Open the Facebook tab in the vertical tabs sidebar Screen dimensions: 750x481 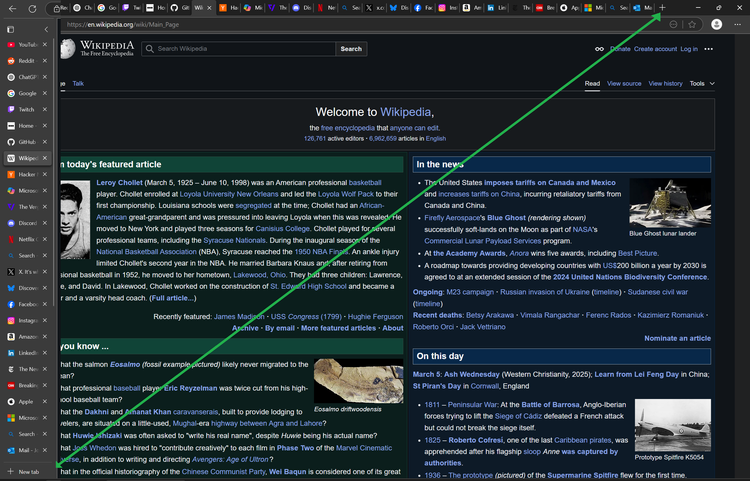click(24, 304)
